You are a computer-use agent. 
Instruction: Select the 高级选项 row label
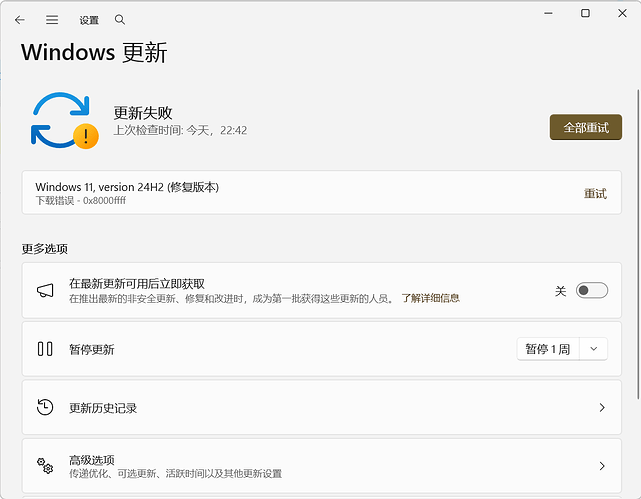pos(92,460)
